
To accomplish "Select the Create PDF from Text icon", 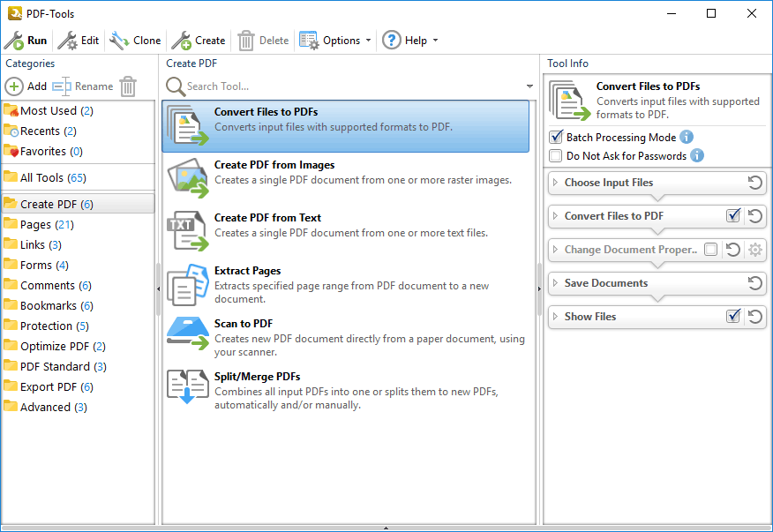I will [187, 231].
